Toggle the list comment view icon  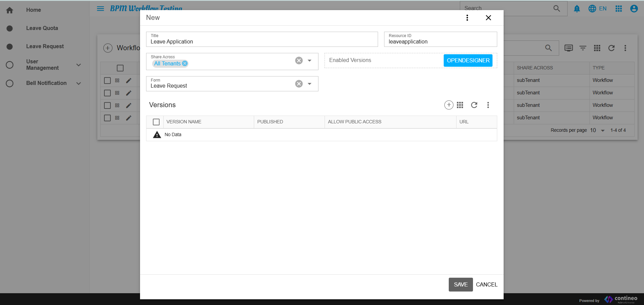[569, 48]
